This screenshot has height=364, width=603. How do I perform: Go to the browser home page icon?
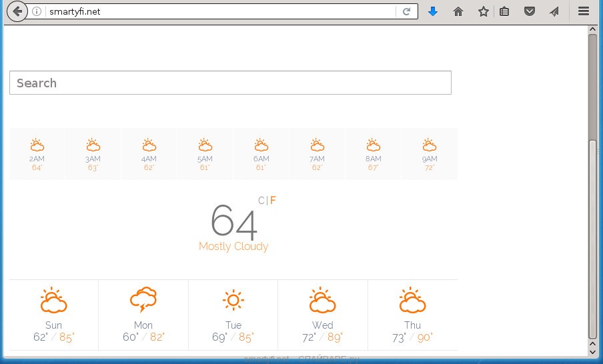click(x=458, y=12)
